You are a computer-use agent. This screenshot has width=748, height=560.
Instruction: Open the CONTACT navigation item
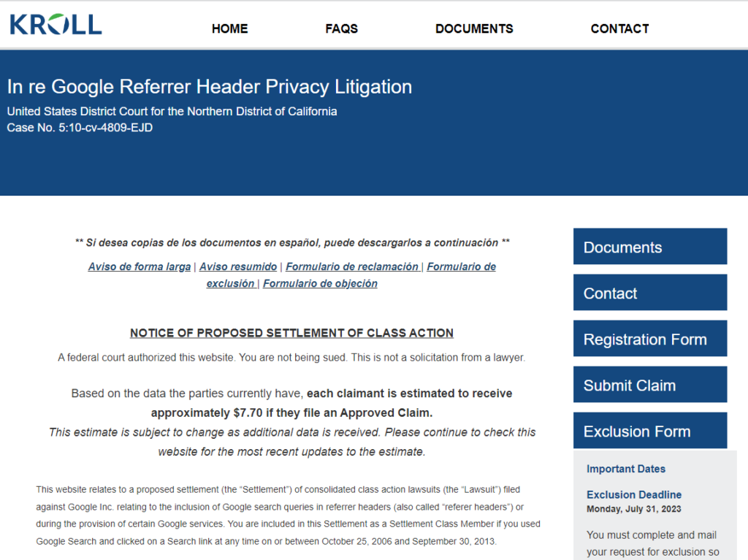point(619,28)
